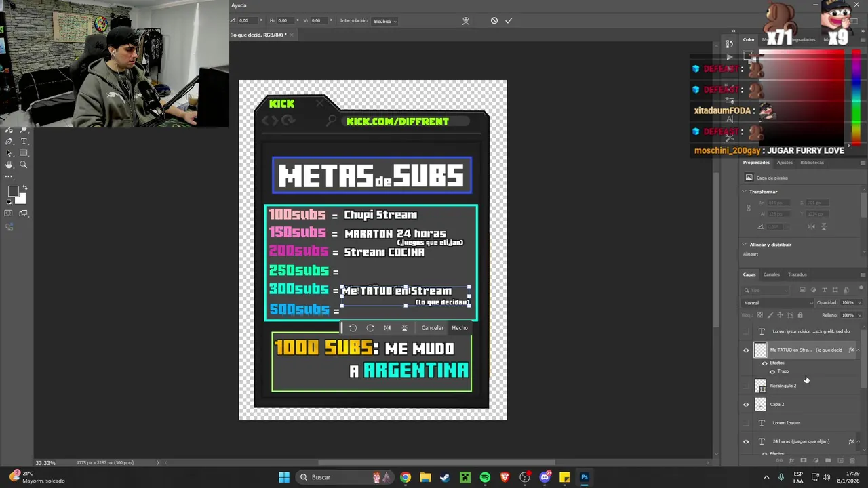868x488 pixels.
Task: Delete layer trash icon
Action: (852, 460)
